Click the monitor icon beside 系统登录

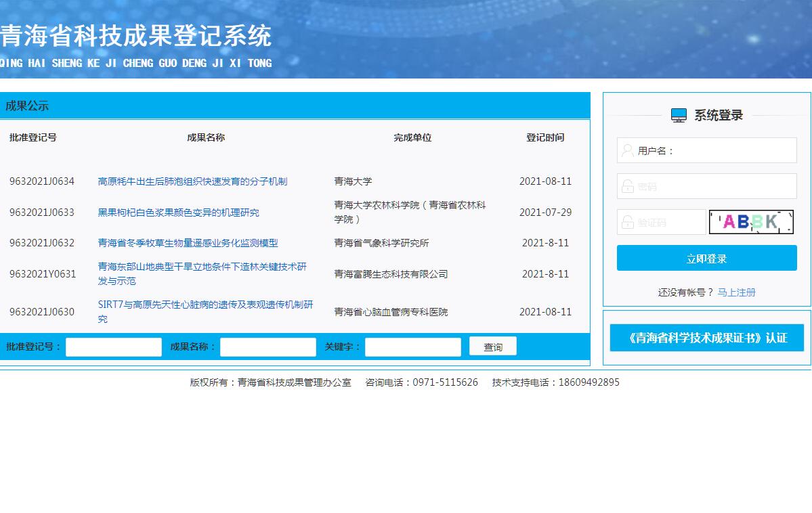(x=679, y=115)
